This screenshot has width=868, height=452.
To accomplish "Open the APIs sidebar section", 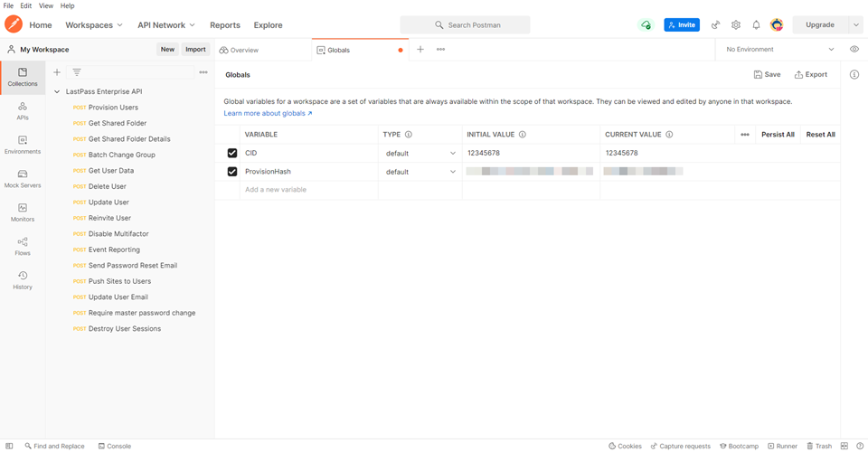I will pos(23,110).
